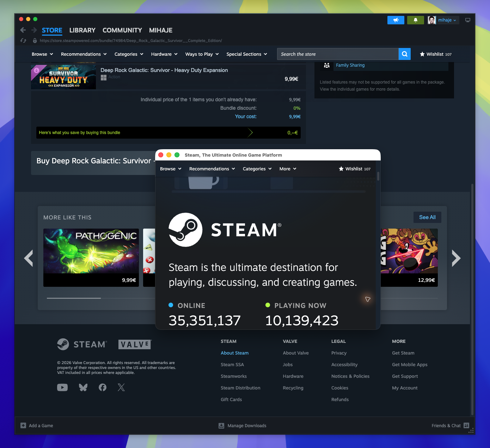This screenshot has width=490, height=448.
Task: Switch to Big Picture mode monitor icon
Action: click(468, 20)
